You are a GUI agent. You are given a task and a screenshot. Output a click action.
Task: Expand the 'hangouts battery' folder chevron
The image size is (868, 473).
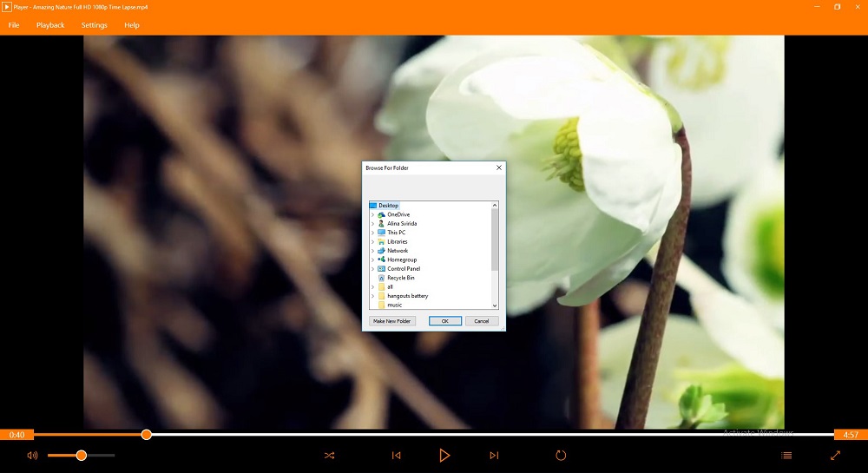click(372, 296)
